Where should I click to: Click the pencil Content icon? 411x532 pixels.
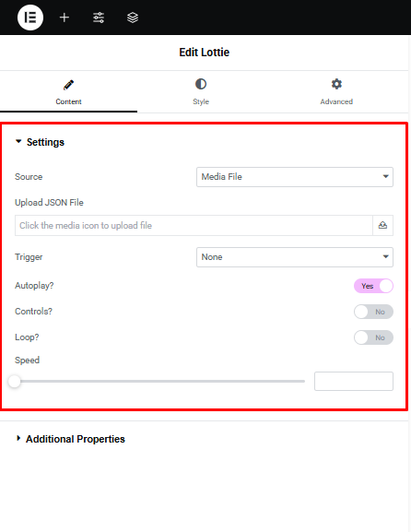[x=68, y=85]
